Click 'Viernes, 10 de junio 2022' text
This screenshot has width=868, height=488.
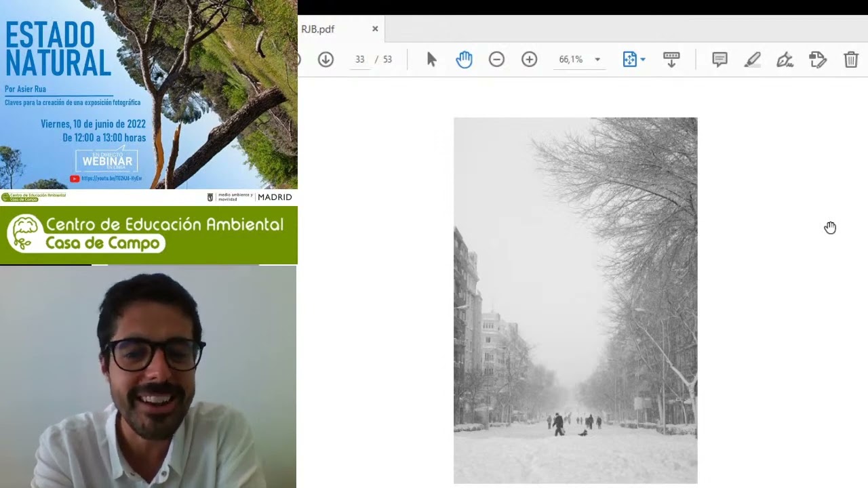tap(93, 124)
